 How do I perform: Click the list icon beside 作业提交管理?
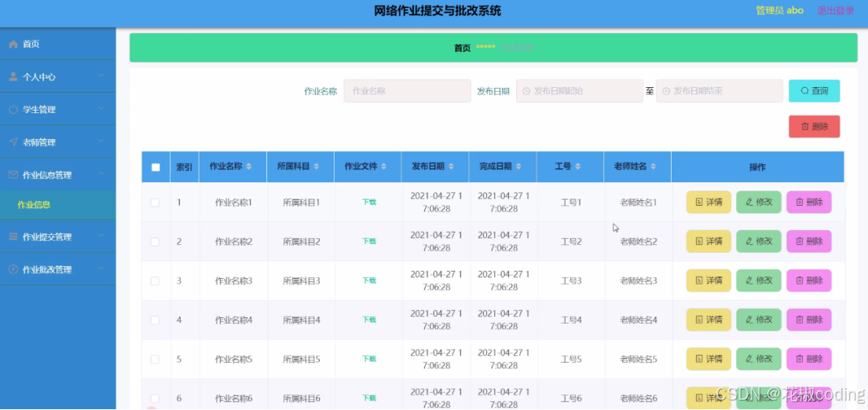[13, 237]
